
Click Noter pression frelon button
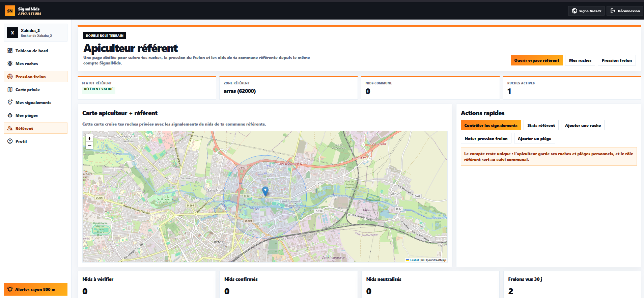coord(486,138)
